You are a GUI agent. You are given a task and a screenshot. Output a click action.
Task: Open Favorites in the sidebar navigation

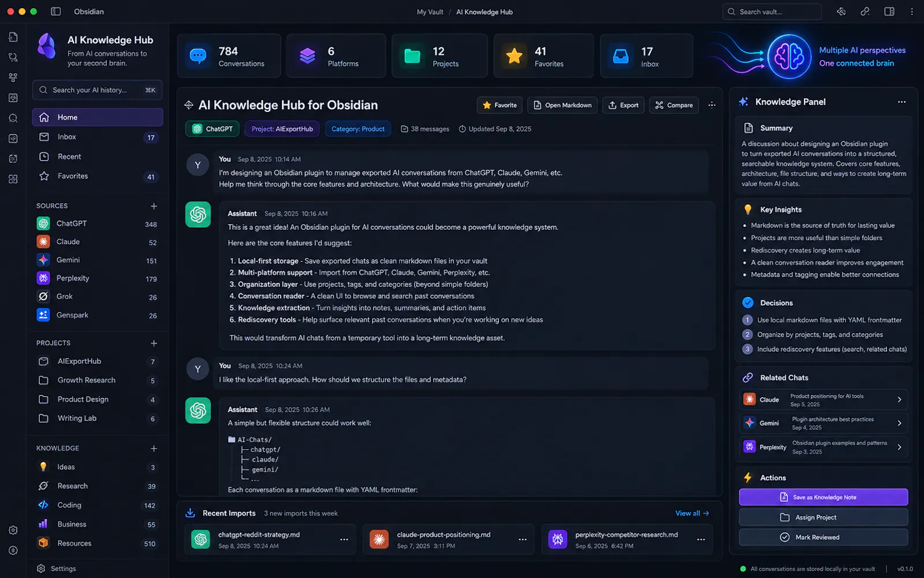98,176
